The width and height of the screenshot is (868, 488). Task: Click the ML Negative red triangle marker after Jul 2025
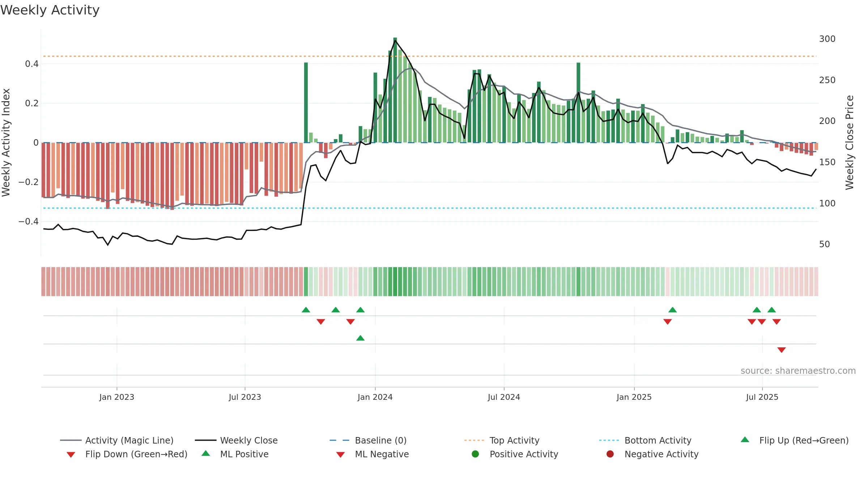click(x=782, y=350)
